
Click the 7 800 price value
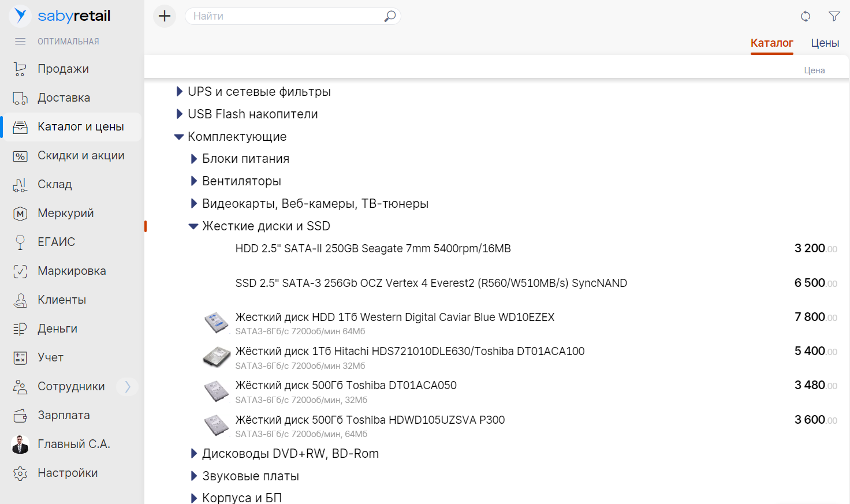(815, 317)
